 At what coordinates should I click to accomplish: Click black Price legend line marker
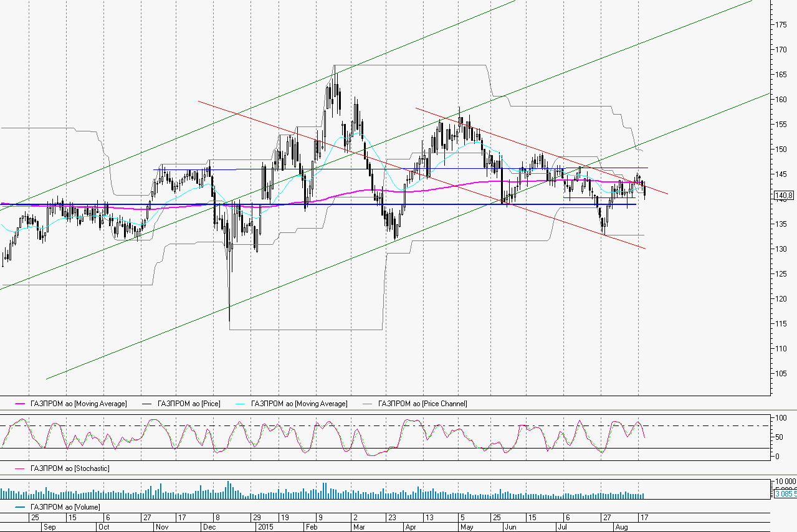[148, 404]
